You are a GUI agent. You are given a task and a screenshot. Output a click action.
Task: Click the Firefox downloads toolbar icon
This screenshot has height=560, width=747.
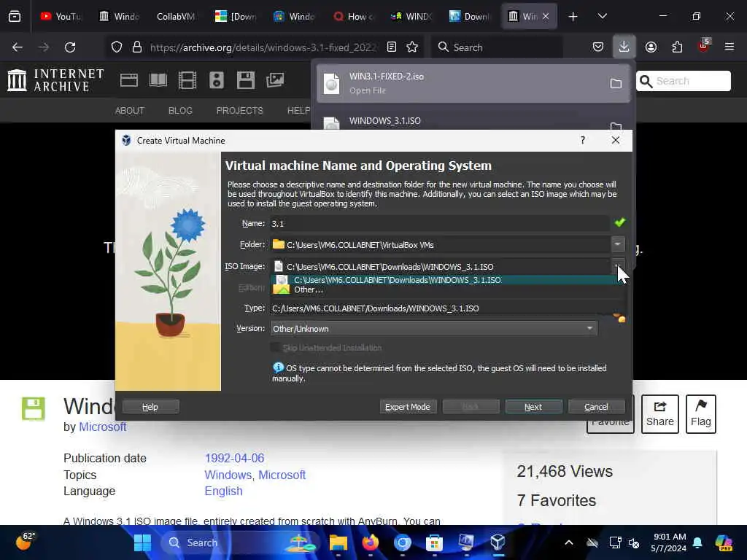pos(624,47)
